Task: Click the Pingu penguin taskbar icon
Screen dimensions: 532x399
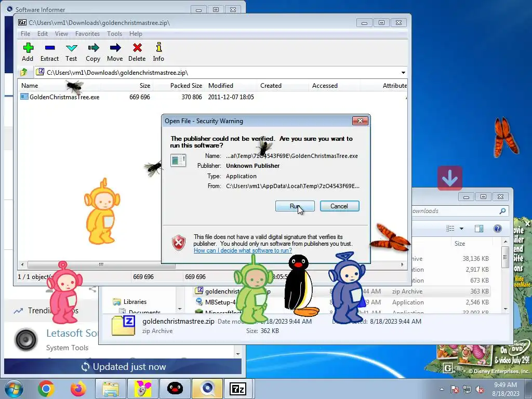Action: click(x=175, y=389)
